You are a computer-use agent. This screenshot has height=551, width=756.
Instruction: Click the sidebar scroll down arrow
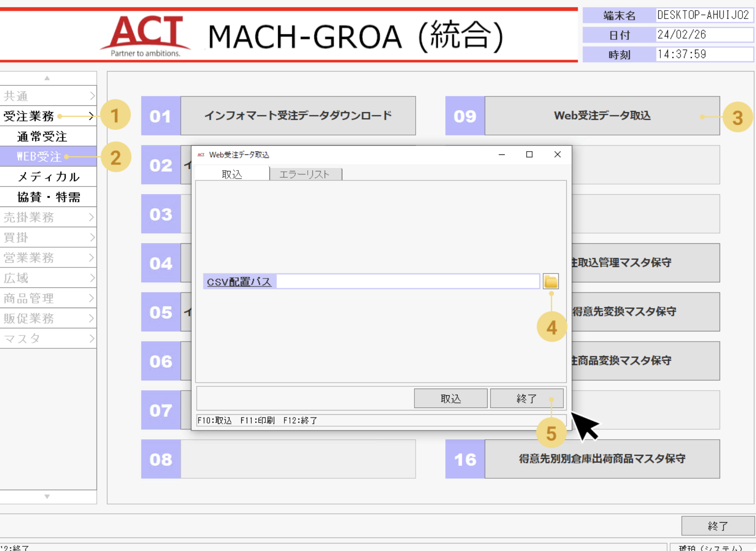[47, 496]
